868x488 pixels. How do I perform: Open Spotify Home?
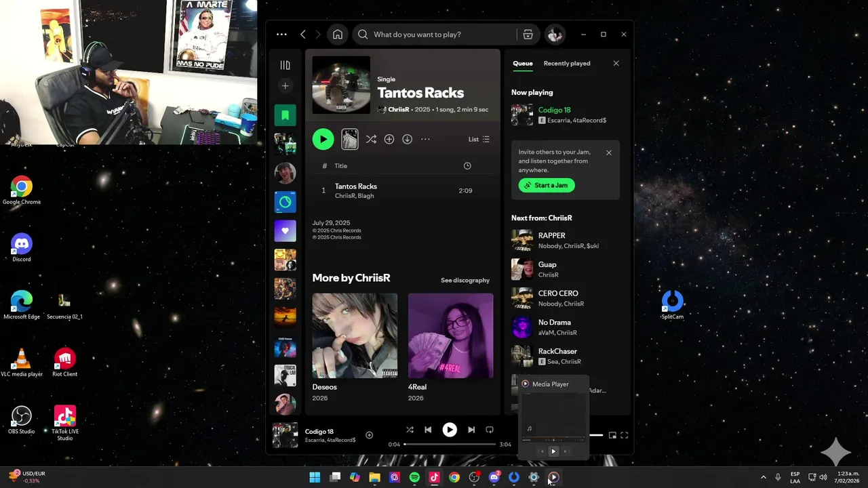[338, 35]
